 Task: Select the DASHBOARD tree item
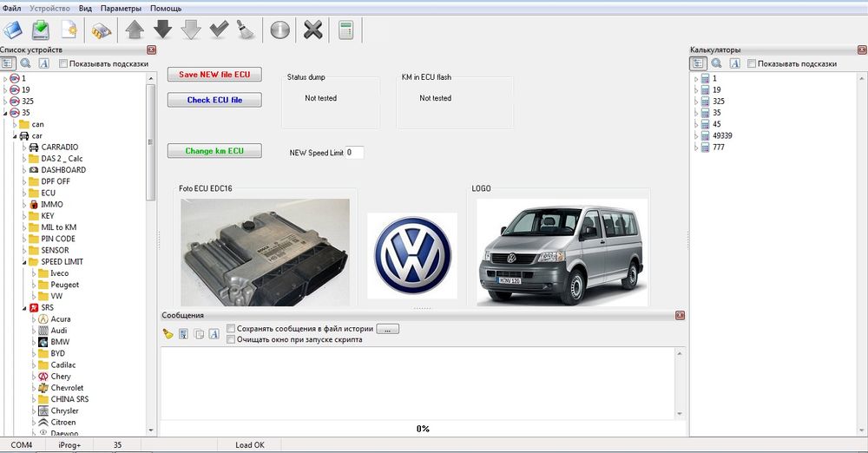coord(63,170)
